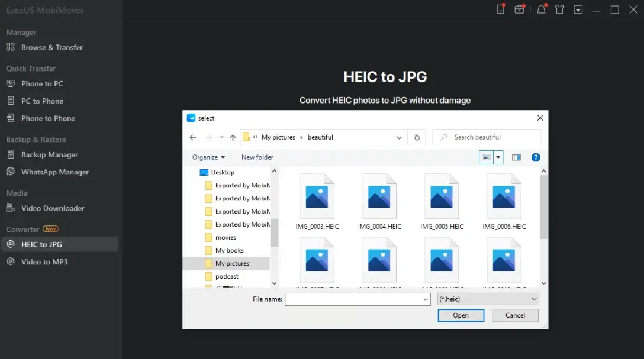Refresh the beautiful folder listing
The height and width of the screenshot is (359, 644).
tap(417, 137)
